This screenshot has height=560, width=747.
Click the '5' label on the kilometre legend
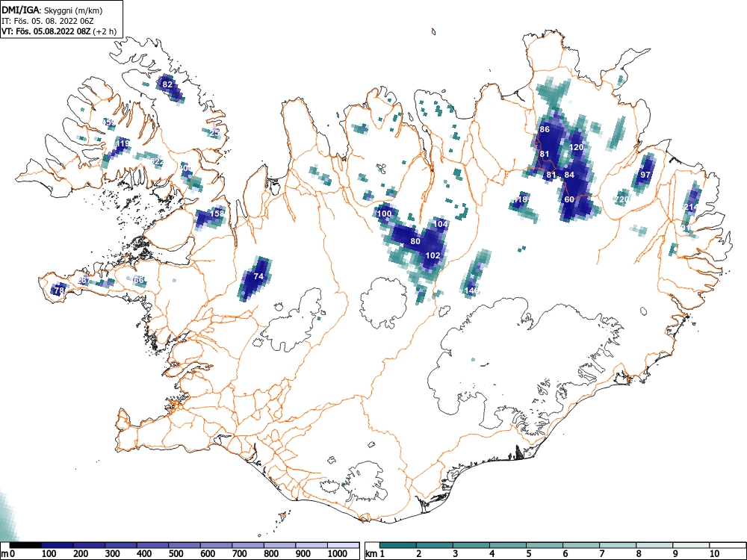[x=528, y=553]
